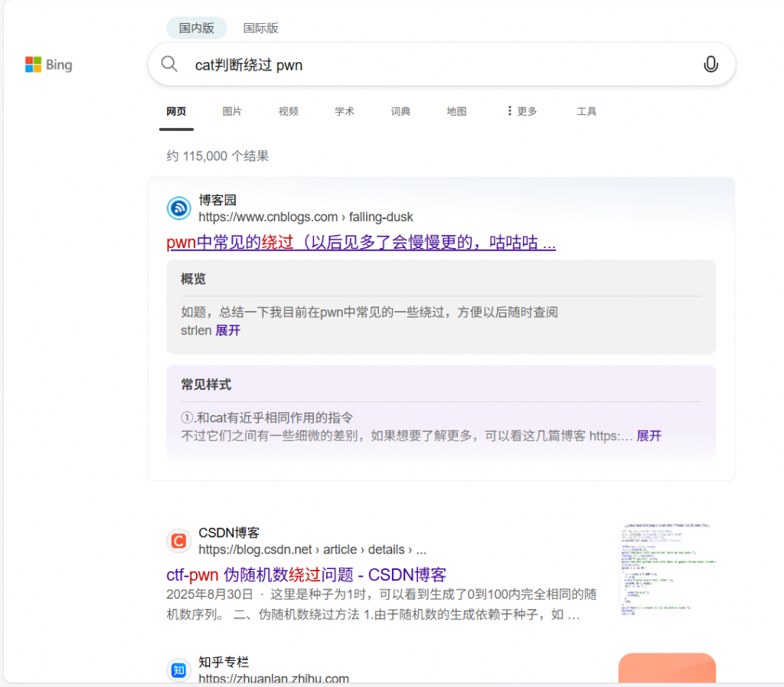Switch to 国内版 search mode
The image size is (784, 687).
coord(197,28)
